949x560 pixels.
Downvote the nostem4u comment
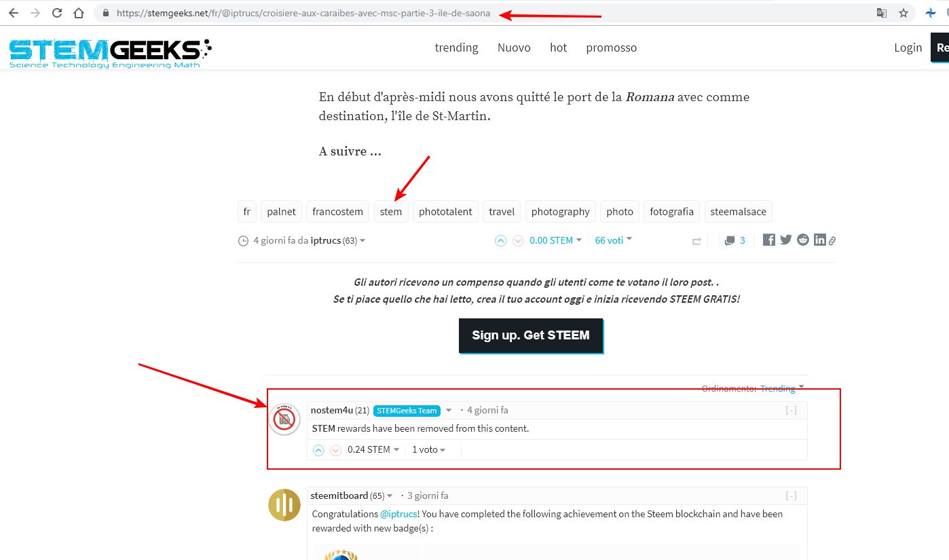(335, 450)
